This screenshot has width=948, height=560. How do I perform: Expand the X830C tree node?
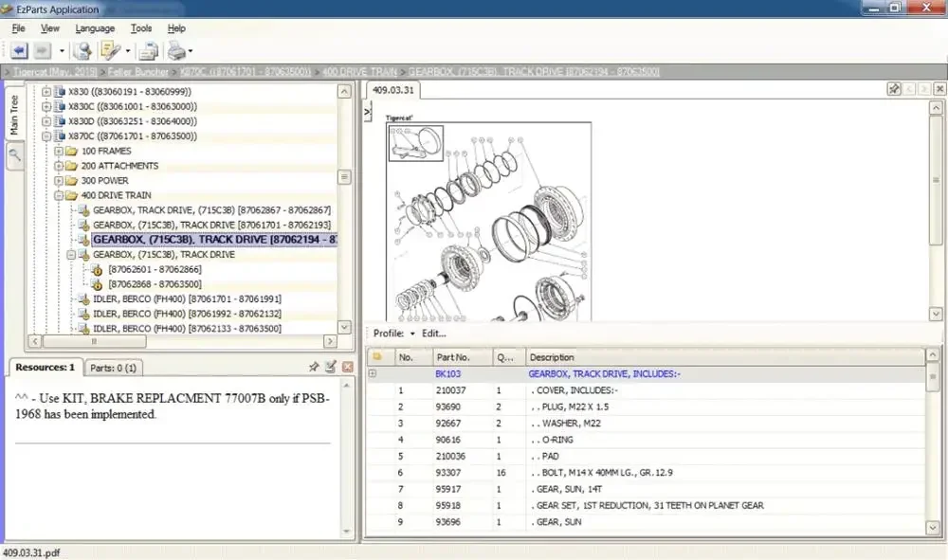point(48,106)
